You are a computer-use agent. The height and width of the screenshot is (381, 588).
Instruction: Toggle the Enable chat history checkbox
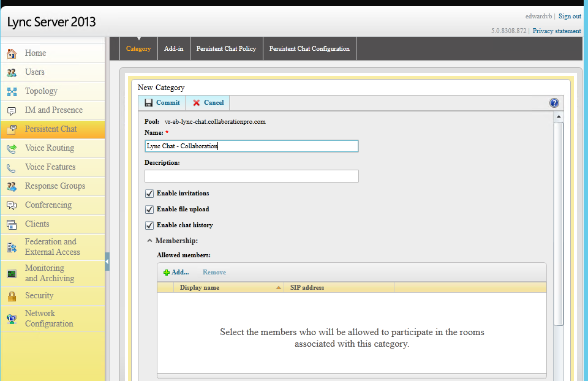click(149, 225)
